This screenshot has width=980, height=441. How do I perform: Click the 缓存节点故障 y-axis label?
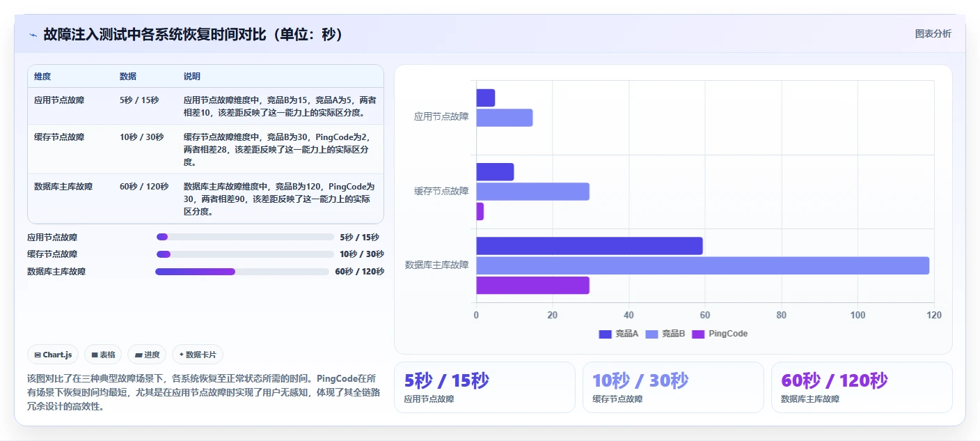[441, 191]
